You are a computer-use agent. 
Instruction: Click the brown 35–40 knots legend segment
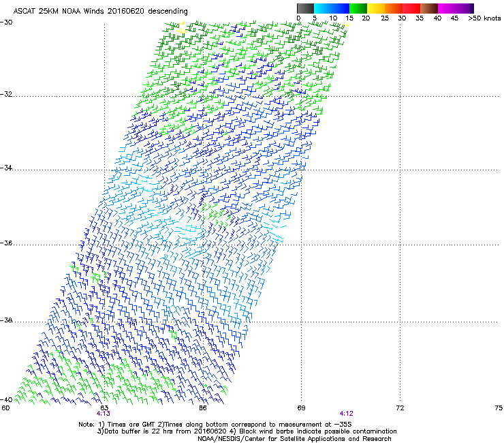click(429, 8)
